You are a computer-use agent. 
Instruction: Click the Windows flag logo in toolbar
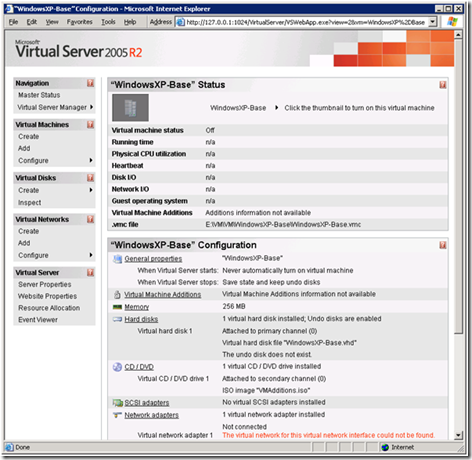[x=452, y=22]
